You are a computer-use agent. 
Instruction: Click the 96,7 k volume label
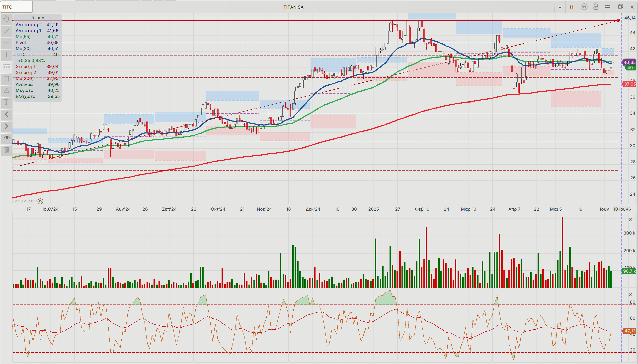[x=629, y=271]
